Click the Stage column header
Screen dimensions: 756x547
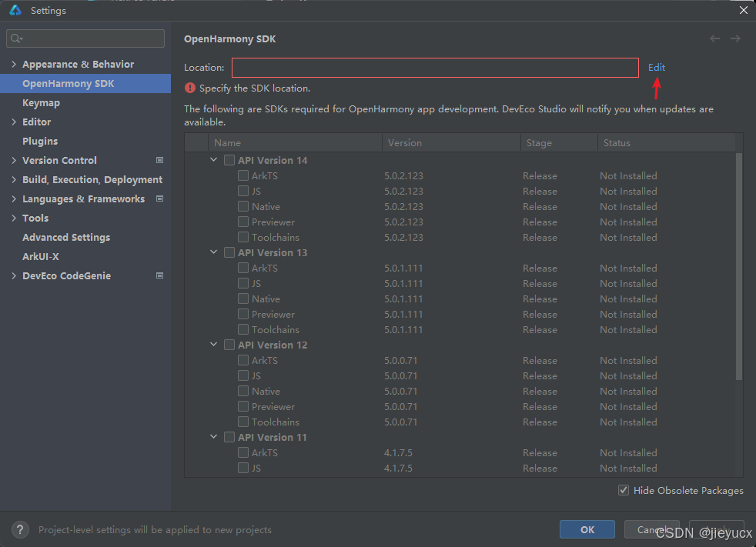(559, 142)
